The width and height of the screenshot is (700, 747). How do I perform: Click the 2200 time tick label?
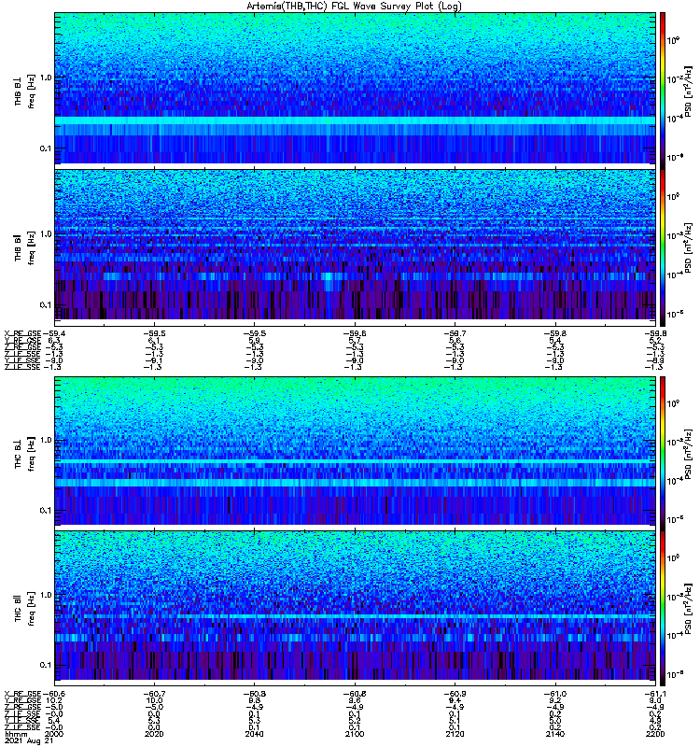coord(655,734)
